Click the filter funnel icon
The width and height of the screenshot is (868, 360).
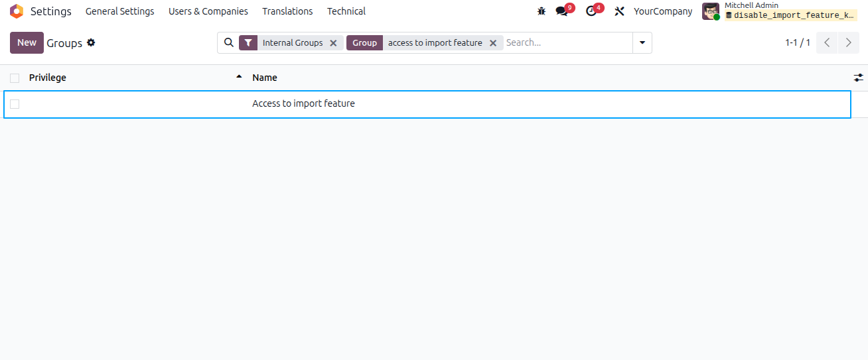click(248, 42)
